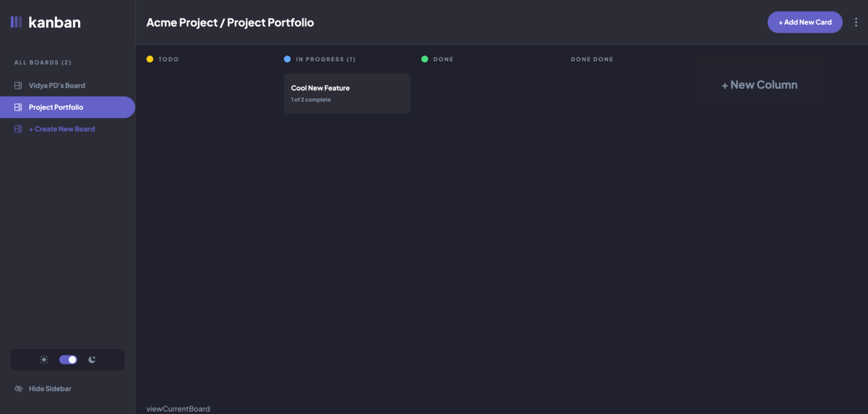Viewport: 868px width, 414px height.
Task: Hide Sidebar text toggle
Action: point(50,389)
